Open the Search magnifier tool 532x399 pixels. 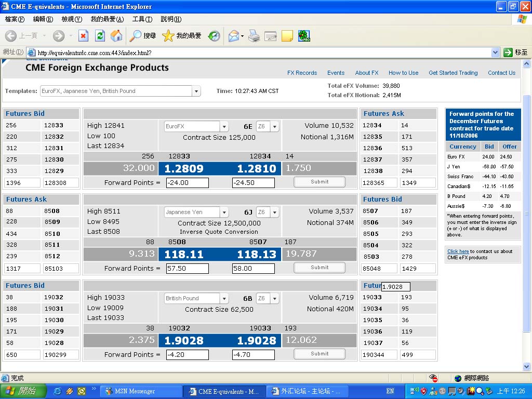pyautogui.click(x=136, y=36)
